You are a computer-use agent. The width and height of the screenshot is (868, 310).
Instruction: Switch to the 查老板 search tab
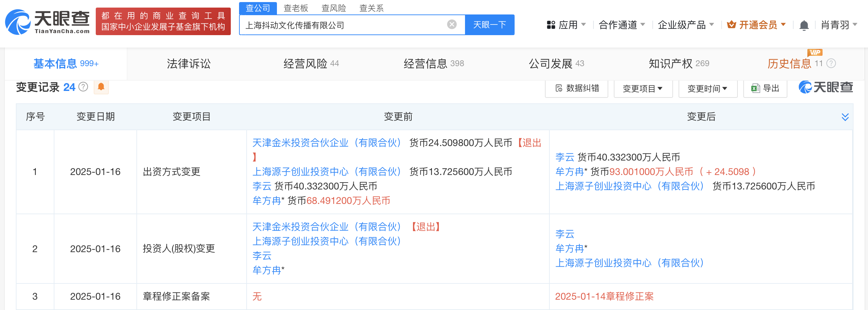click(296, 8)
